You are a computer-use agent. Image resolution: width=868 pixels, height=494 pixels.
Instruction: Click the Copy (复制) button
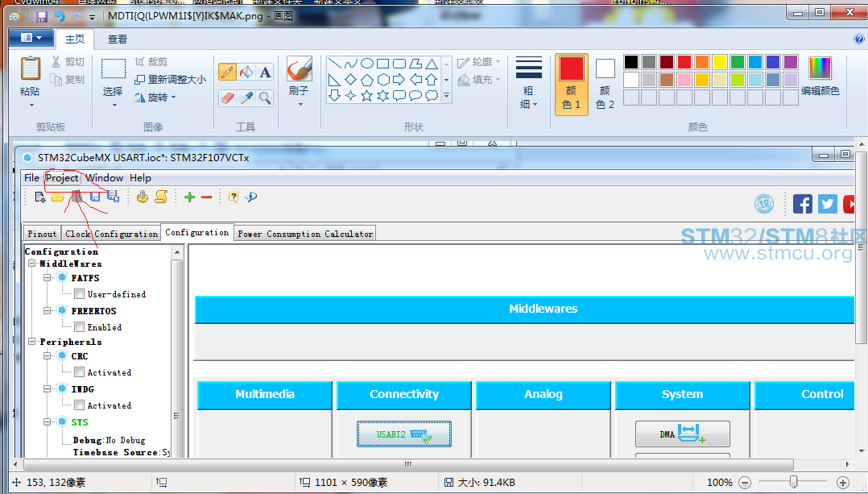[68, 79]
